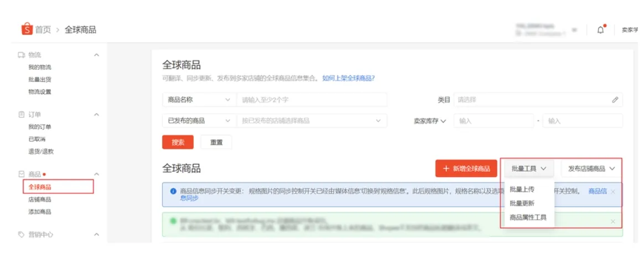Open the 批量工具 dropdown button
Screen dimensions: 644x261
(x=529, y=169)
